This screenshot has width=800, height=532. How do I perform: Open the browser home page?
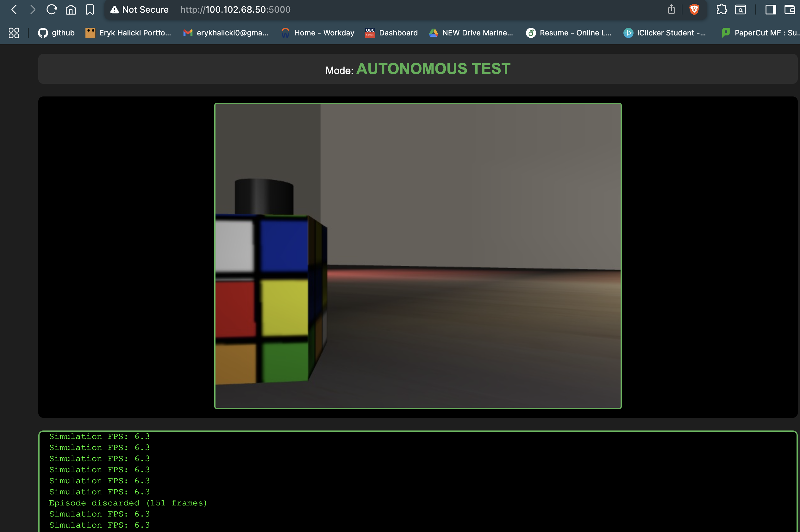tap(71, 9)
